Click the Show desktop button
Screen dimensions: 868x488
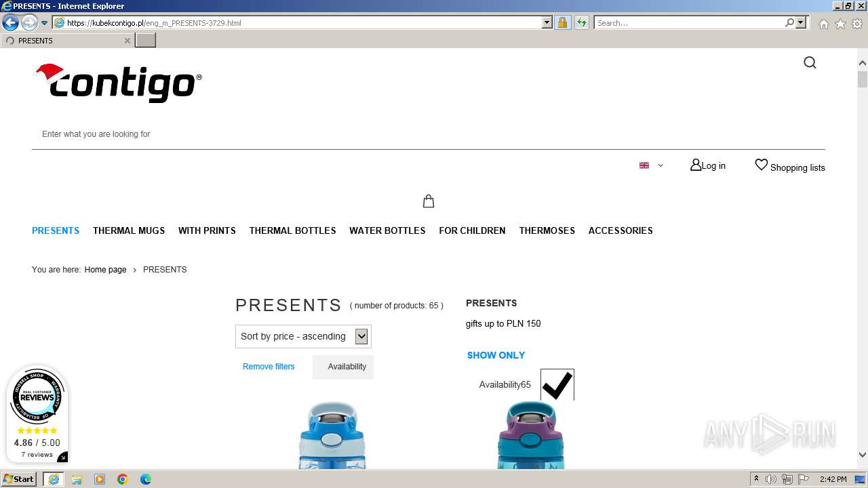861,479
